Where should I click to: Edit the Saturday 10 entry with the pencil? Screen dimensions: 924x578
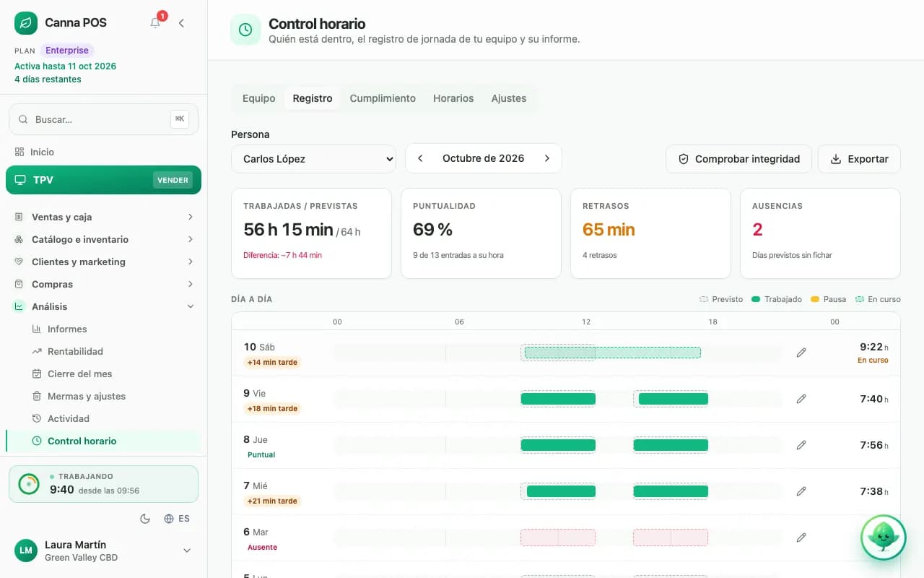(801, 353)
